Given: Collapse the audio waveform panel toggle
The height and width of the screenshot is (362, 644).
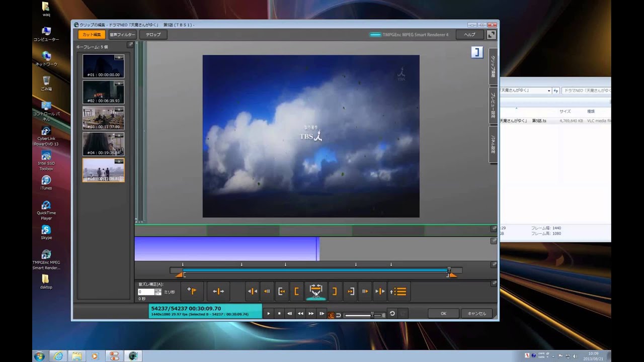Looking at the screenshot, I should (494, 241).
